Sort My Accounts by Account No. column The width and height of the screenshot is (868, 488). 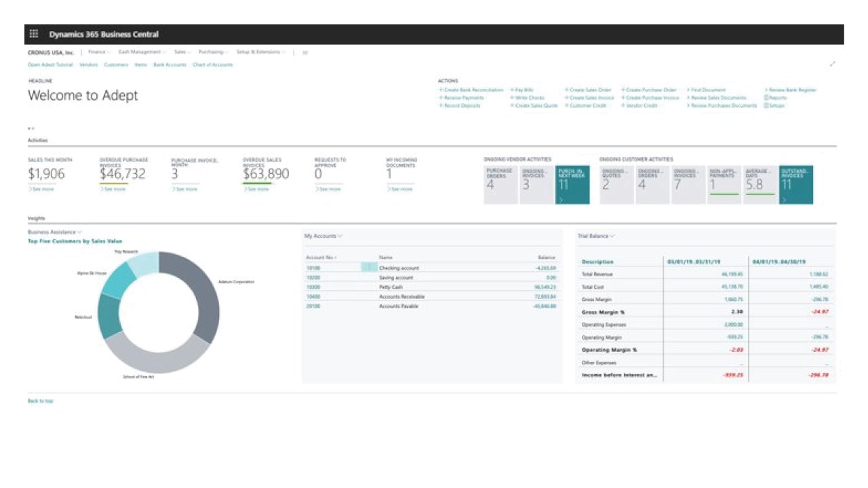tap(321, 258)
